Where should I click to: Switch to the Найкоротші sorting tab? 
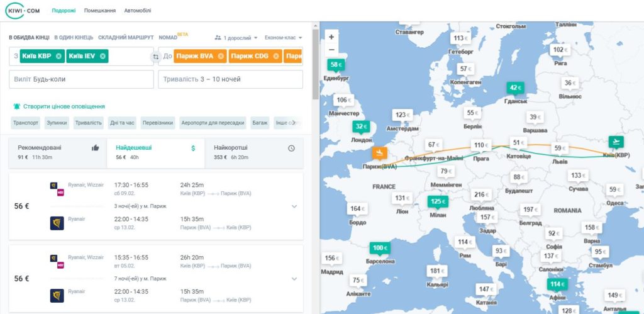tap(254, 152)
